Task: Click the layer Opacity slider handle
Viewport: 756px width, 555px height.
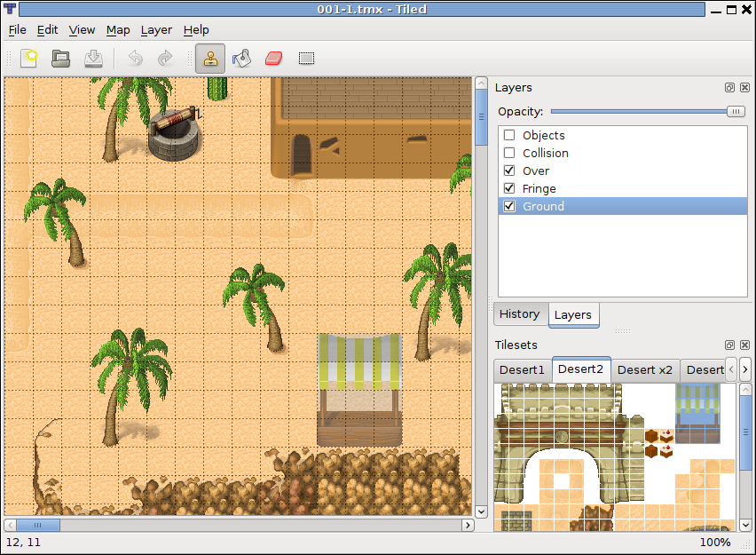Action: pyautogui.click(x=736, y=111)
